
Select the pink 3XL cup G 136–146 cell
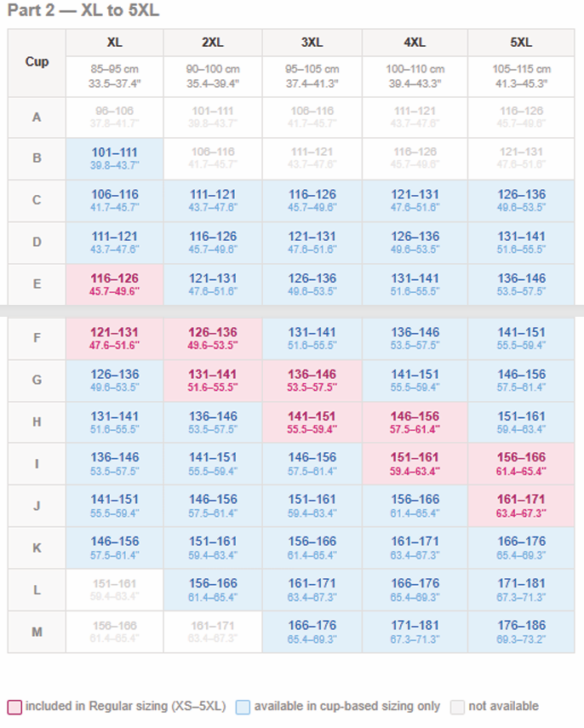312,381
